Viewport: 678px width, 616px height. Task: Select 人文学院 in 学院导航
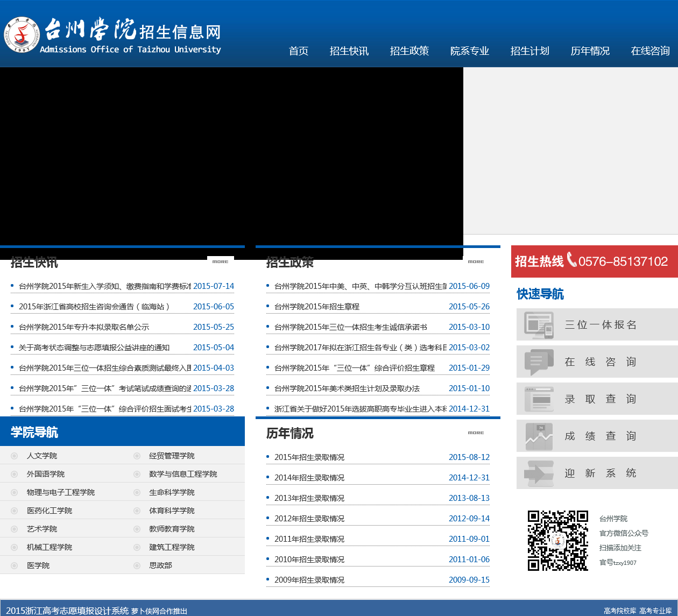(x=42, y=456)
